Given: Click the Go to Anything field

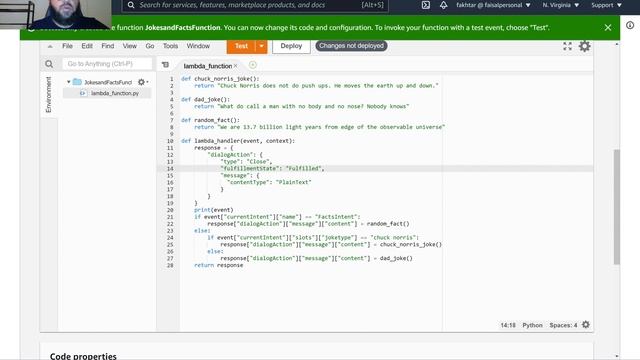Looking at the screenshot, I should (x=107, y=64).
